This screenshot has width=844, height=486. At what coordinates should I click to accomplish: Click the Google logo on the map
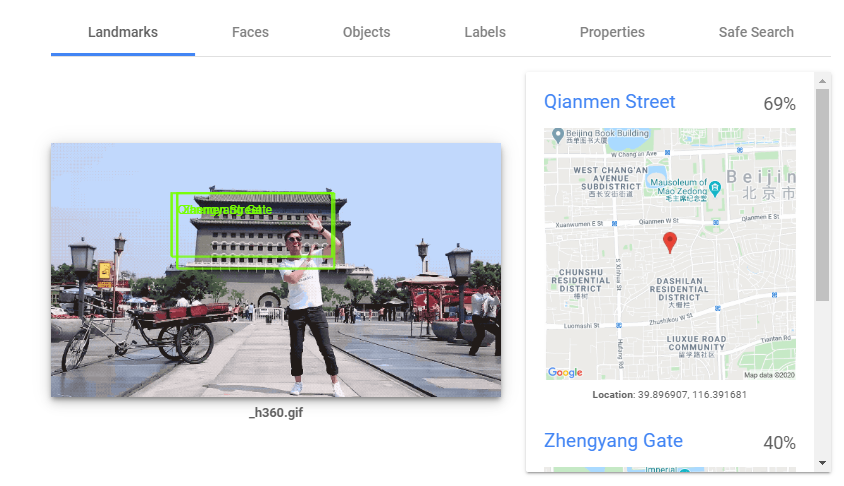click(x=565, y=372)
